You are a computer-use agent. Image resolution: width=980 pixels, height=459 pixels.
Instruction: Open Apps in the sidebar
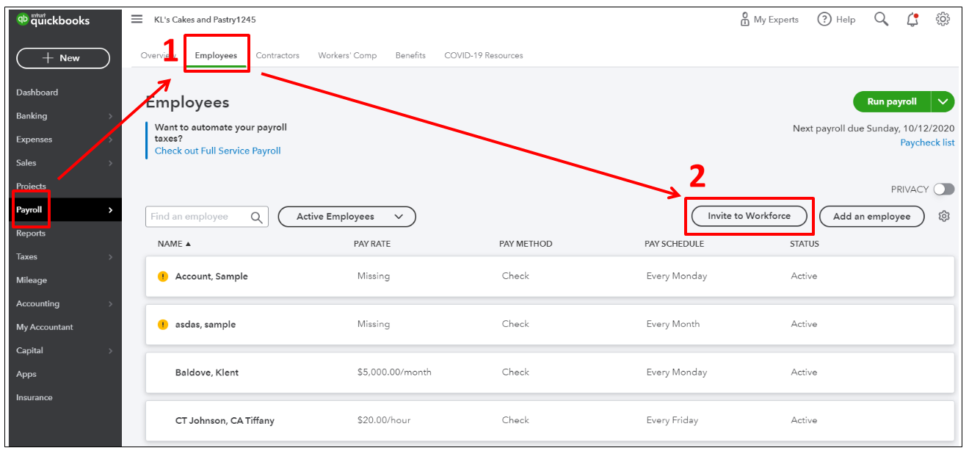(x=26, y=375)
